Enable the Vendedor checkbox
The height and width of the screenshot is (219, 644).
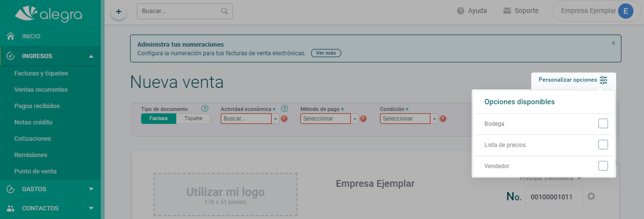[x=603, y=166]
